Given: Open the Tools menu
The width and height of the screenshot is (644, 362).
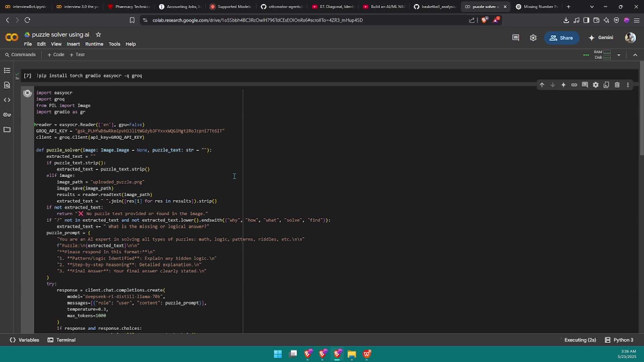Looking at the screenshot, I should coord(114,44).
